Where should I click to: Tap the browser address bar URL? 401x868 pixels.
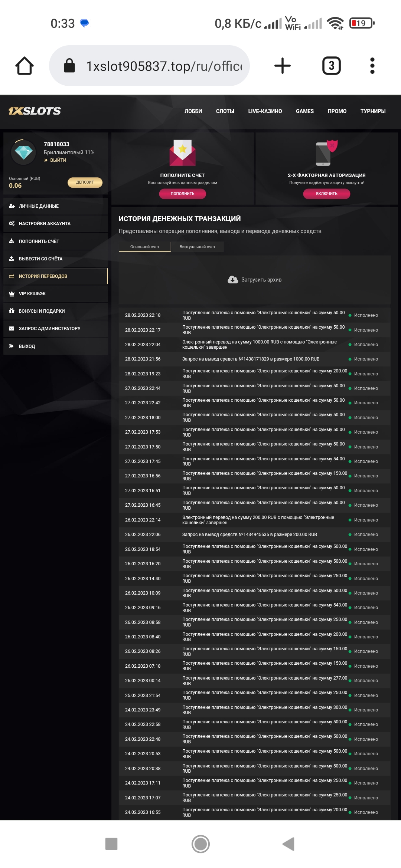(x=163, y=66)
